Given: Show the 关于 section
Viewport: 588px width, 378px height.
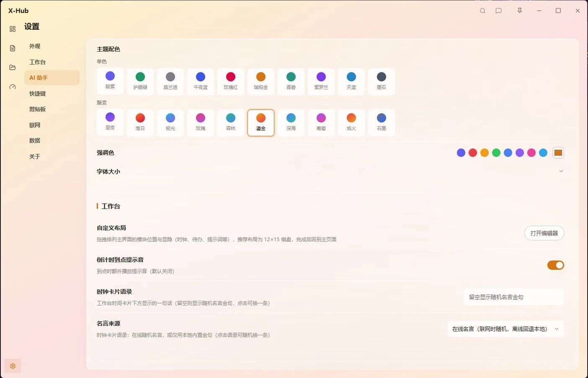Looking at the screenshot, I should pos(52,156).
